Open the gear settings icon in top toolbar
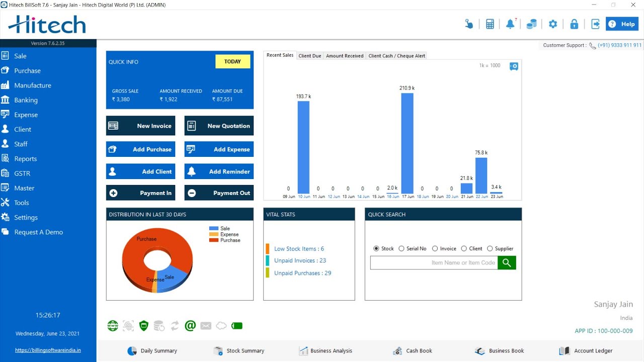 click(553, 24)
